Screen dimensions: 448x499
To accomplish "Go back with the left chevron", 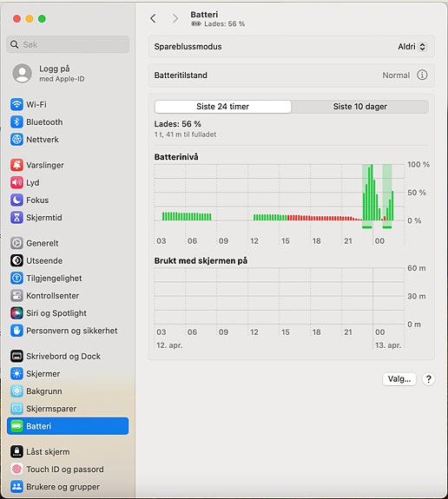I will (x=153, y=18).
